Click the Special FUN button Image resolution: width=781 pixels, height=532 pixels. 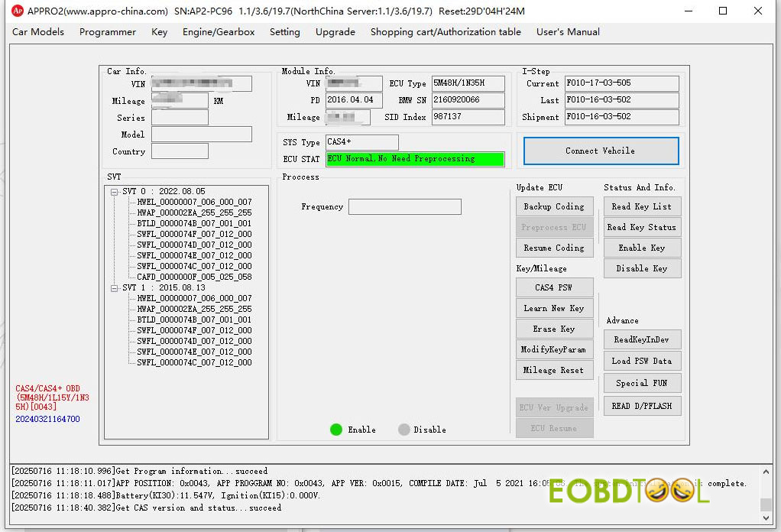pos(642,383)
